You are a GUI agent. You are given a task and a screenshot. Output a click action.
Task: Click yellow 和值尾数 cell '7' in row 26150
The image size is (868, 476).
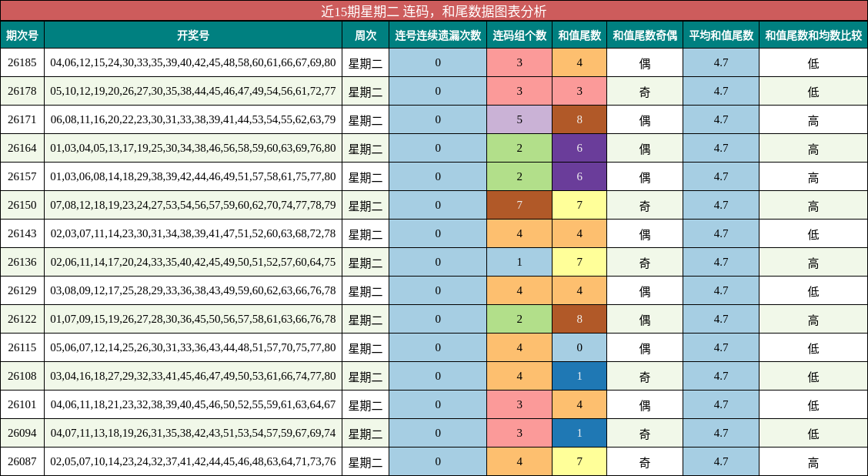tap(579, 205)
